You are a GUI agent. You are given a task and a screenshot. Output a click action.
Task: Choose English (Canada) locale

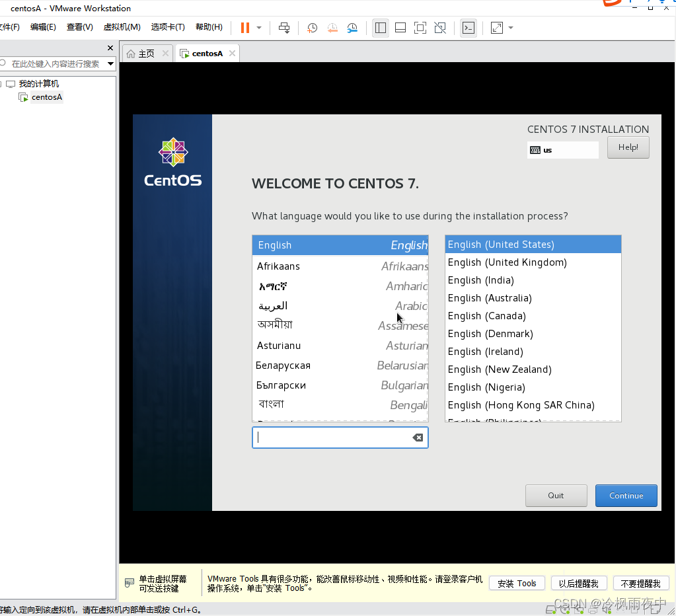(533, 316)
